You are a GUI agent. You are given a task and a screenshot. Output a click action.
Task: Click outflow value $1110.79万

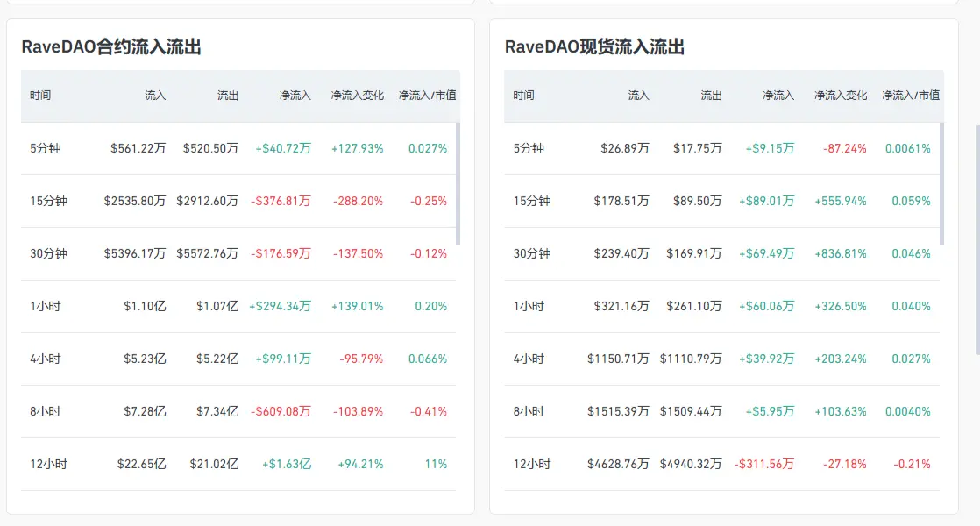[x=692, y=359]
